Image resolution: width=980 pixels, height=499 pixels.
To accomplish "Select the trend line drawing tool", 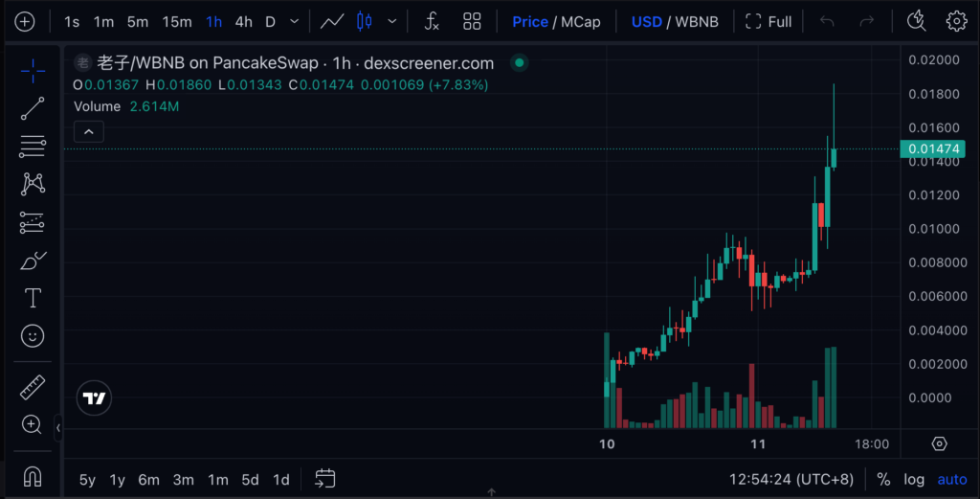I will [33, 108].
